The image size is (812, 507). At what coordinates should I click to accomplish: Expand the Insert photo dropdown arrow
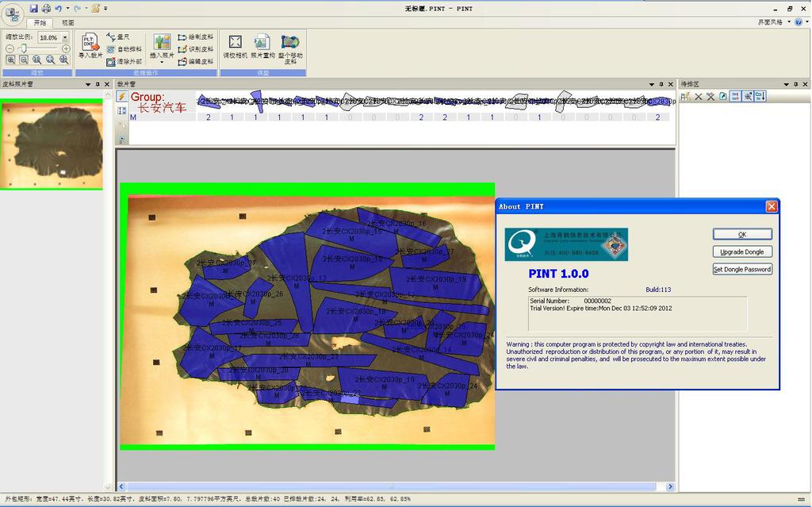[162, 62]
